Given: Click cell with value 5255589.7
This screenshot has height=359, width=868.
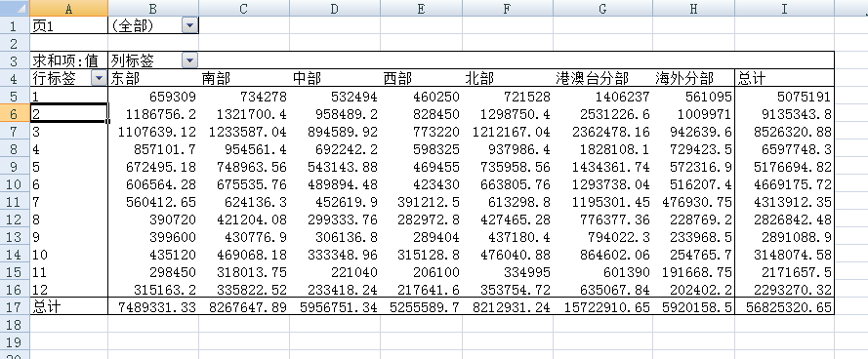Looking at the screenshot, I should point(421,307).
